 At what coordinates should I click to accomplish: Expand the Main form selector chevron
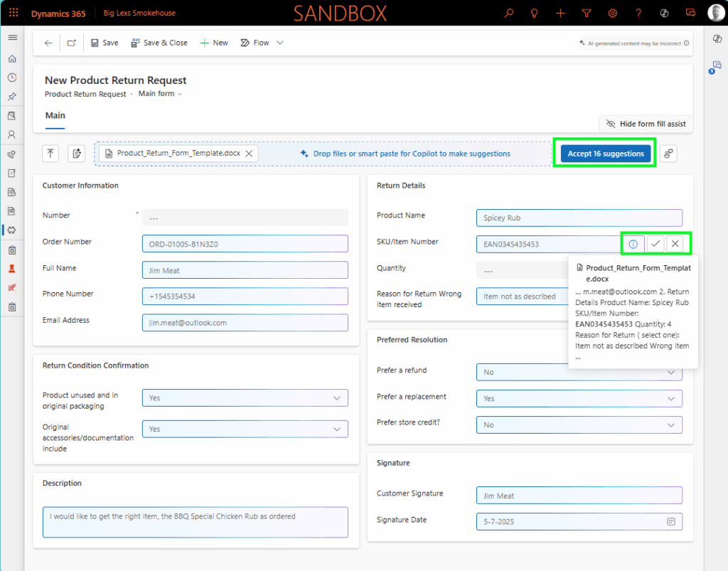tap(180, 95)
